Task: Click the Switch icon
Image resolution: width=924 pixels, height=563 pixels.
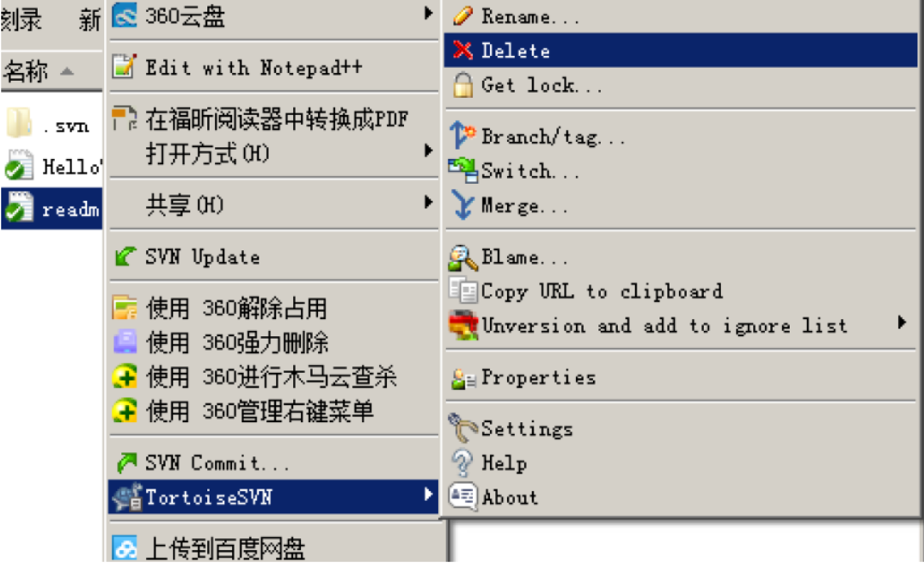Action: 463,170
